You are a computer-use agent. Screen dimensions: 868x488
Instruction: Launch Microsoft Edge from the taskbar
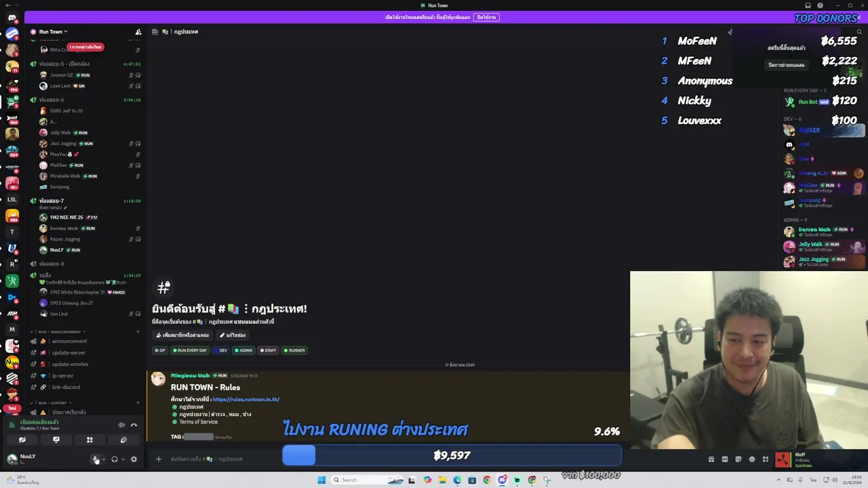tap(457, 480)
